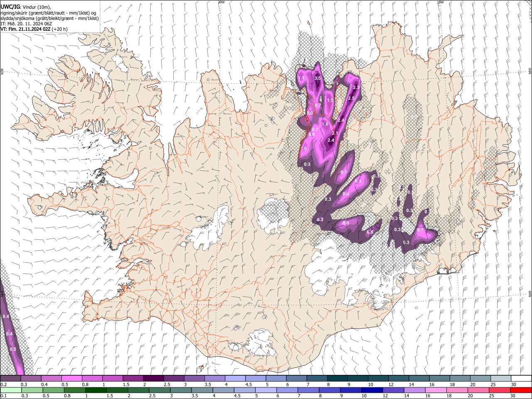Click the '1.1' snowfall value on the map
532x399 pixels.
pyautogui.click(x=302, y=78)
